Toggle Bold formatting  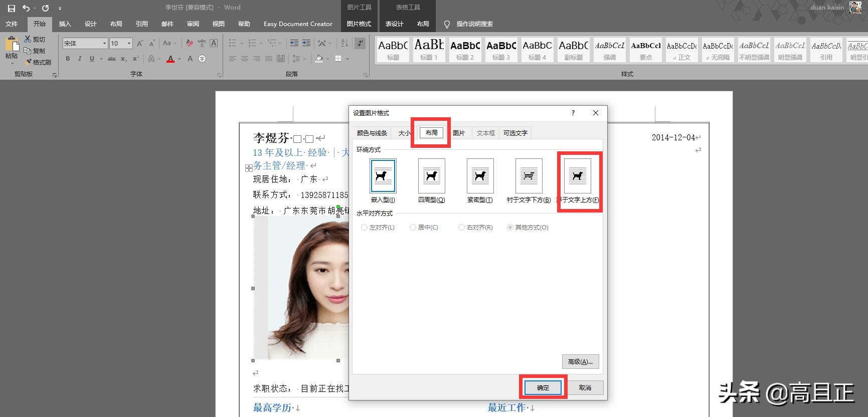[x=68, y=59]
